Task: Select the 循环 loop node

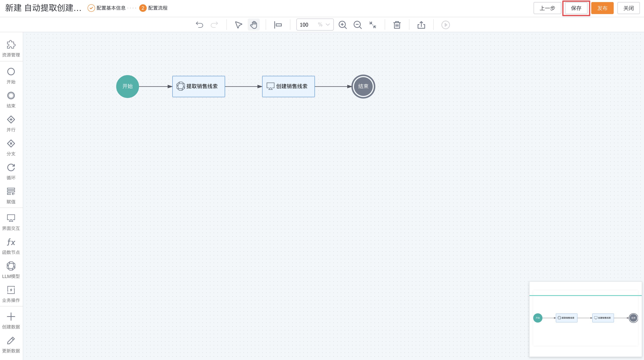Action: [11, 172]
